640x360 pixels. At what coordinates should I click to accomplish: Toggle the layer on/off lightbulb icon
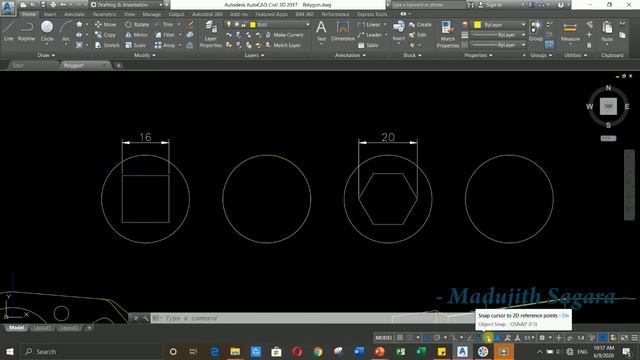pyautogui.click(x=229, y=24)
